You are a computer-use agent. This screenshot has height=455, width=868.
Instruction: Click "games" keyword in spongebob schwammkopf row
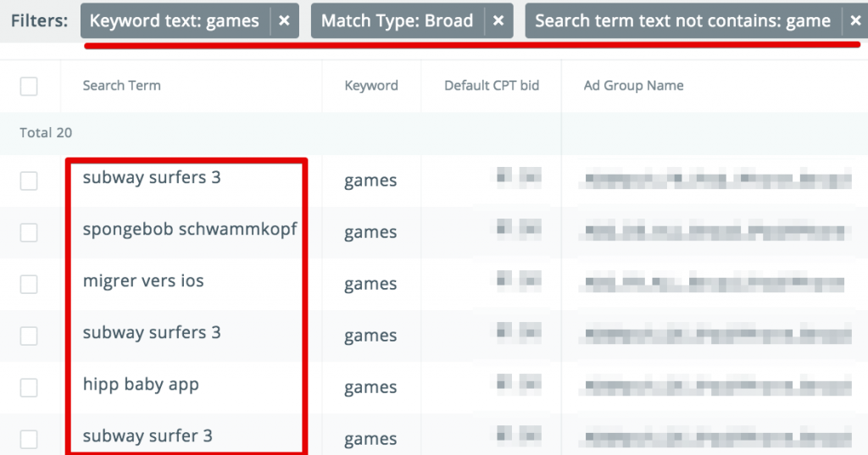pyautogui.click(x=370, y=232)
